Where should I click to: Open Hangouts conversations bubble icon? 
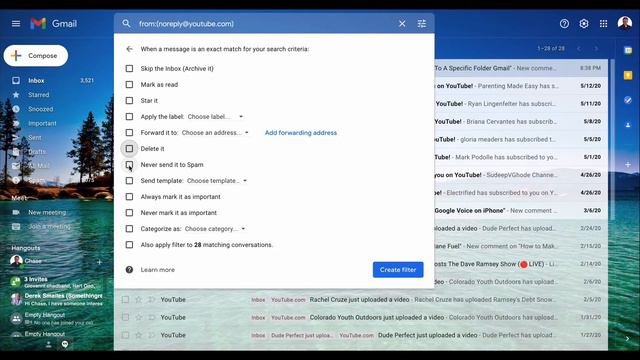tap(65, 344)
